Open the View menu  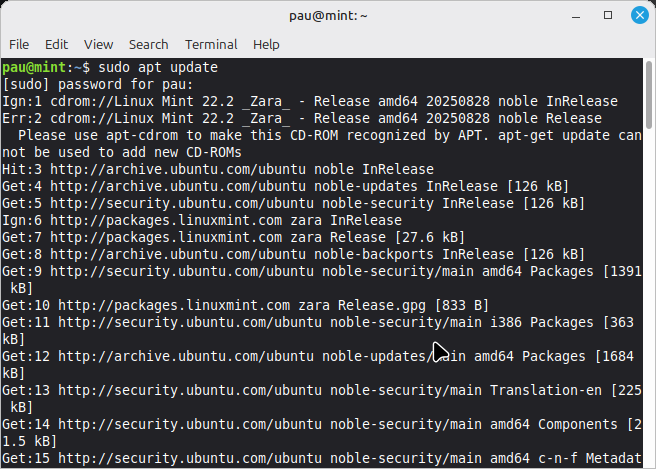click(x=98, y=44)
